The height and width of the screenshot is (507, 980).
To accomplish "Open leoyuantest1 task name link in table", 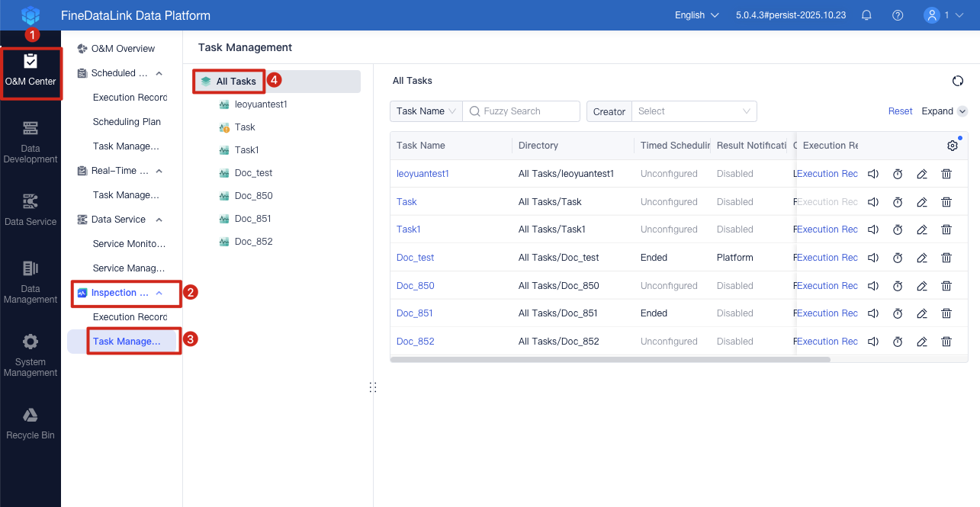I will pos(423,174).
